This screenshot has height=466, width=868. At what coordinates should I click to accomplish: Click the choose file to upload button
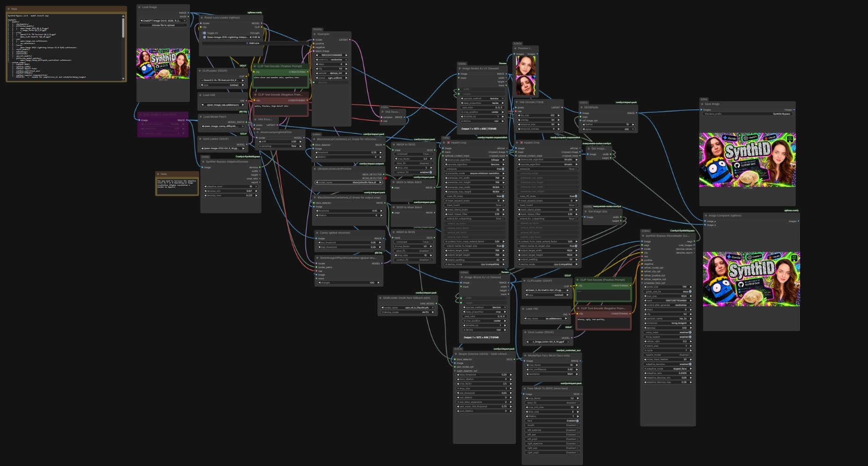pyautogui.click(x=163, y=25)
